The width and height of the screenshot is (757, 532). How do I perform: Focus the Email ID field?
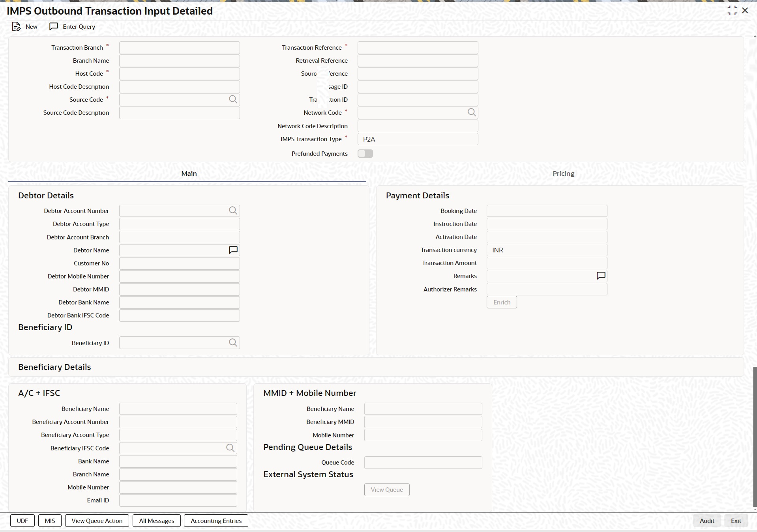(x=178, y=500)
